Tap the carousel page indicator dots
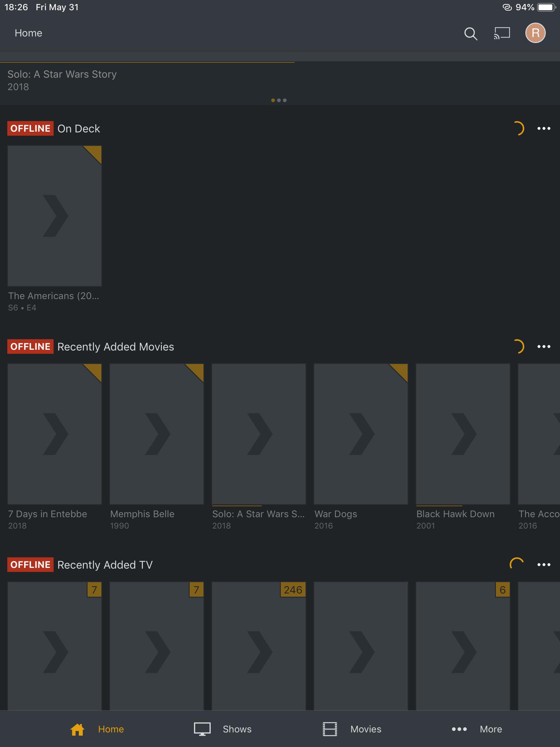Image resolution: width=560 pixels, height=747 pixels. (279, 100)
